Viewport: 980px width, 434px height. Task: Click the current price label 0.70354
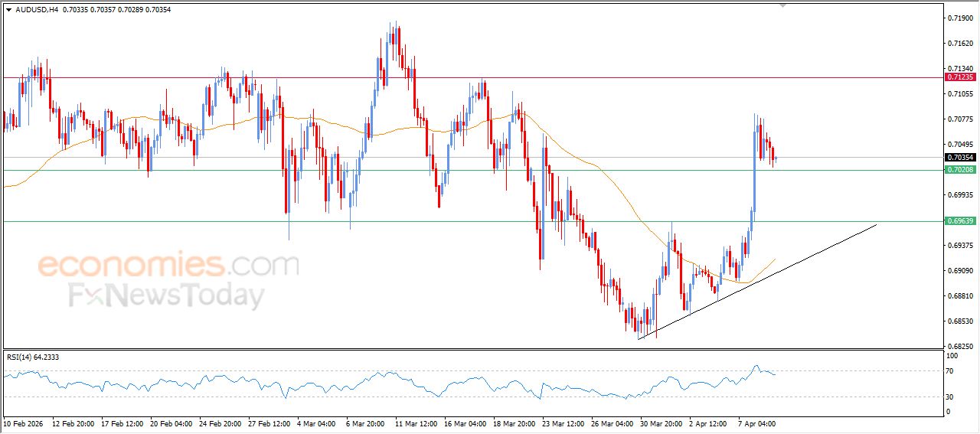(x=960, y=158)
